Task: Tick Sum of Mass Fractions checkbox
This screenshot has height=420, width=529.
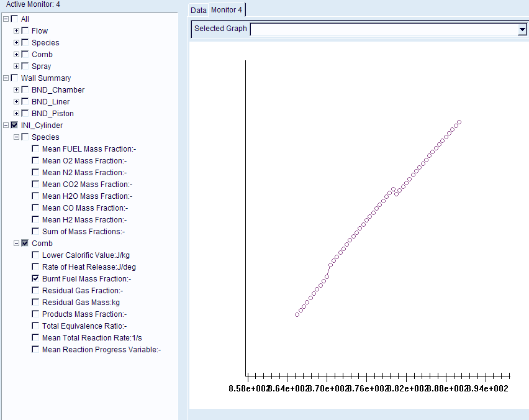Action: (x=35, y=232)
